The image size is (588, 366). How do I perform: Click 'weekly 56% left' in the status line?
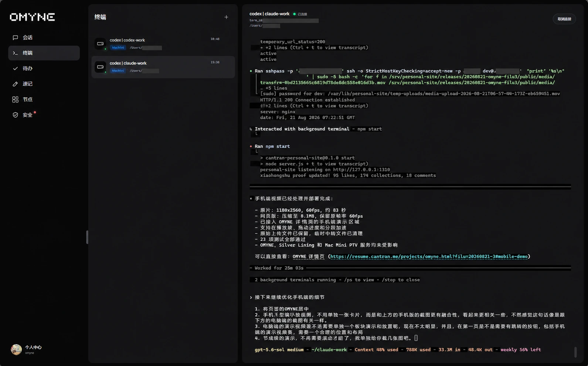pos(521,350)
